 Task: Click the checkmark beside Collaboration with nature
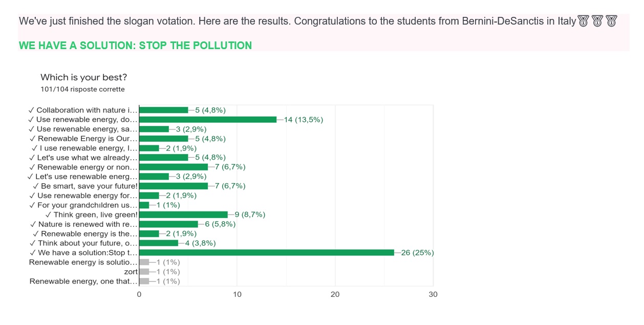31,110
